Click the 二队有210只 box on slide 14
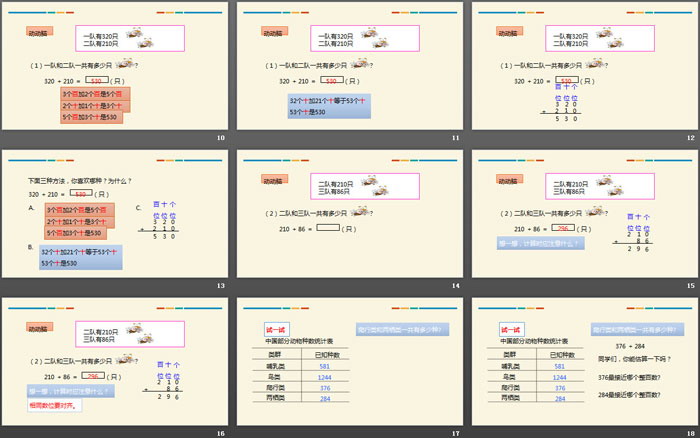This screenshot has height=438, width=700. (x=365, y=186)
